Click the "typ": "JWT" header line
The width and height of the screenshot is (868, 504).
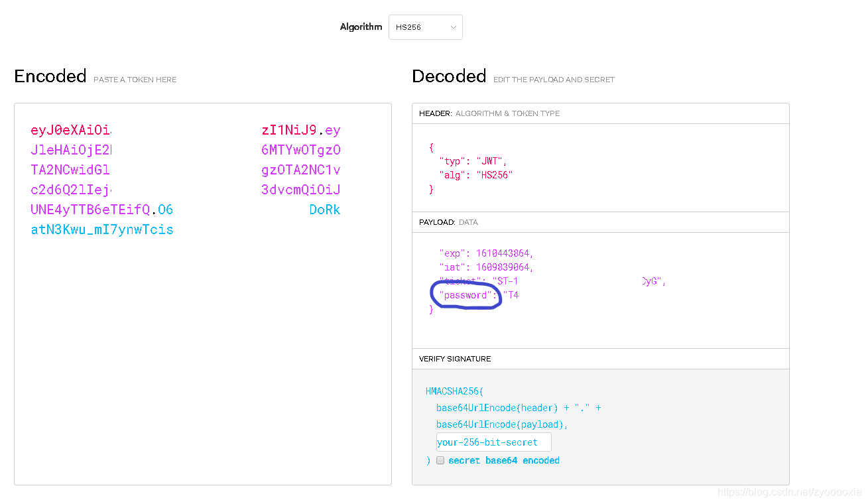coord(473,161)
